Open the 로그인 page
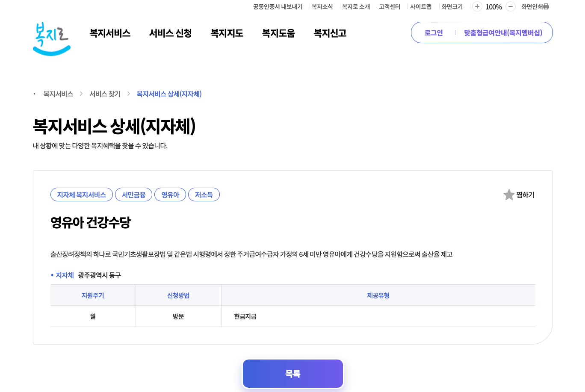Screen dimensions: 585x392 pos(433,32)
